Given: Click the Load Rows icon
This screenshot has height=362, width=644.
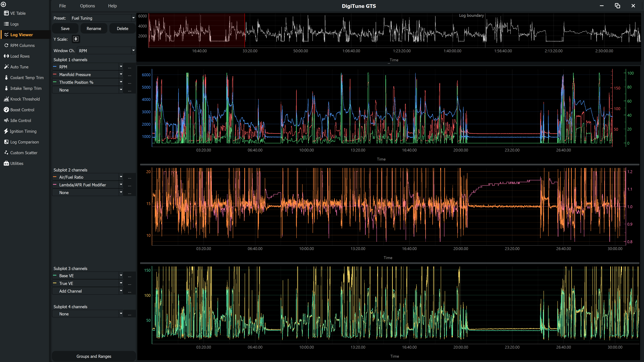Looking at the screenshot, I should tap(6, 56).
